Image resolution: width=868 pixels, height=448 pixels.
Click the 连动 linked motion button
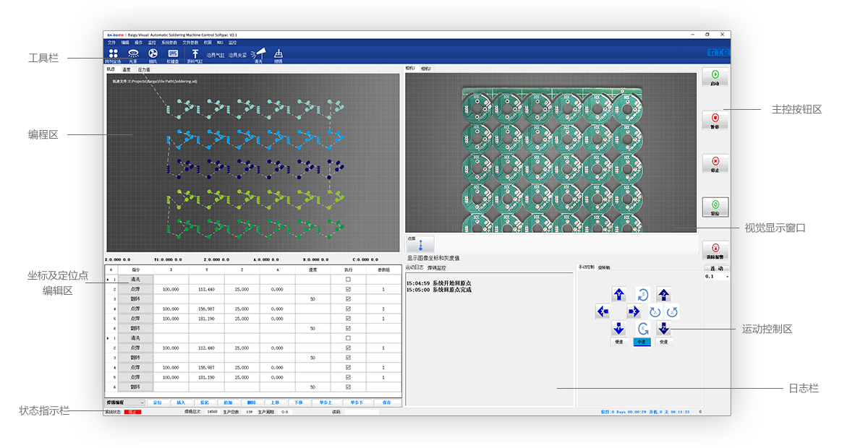coord(717,269)
